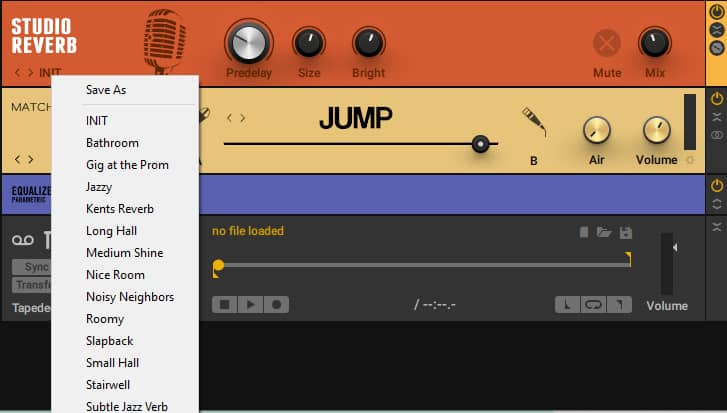This screenshot has height=413, width=727.
Task: Start recording with the Tapedeck record button
Action: 277,304
